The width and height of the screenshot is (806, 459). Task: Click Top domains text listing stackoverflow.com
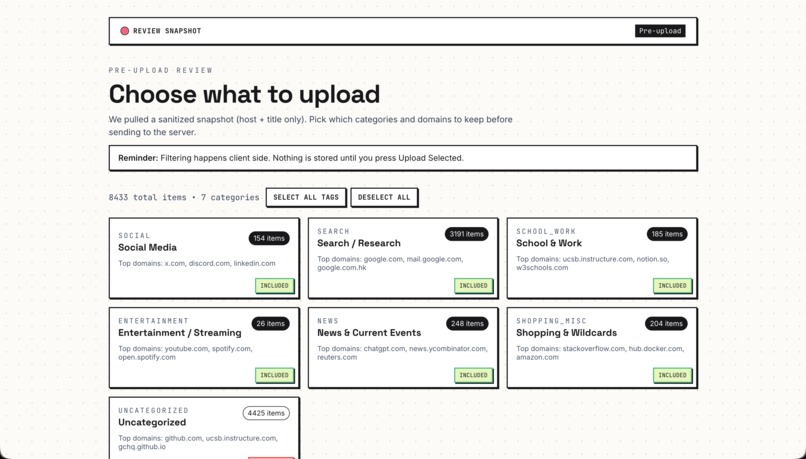click(x=600, y=353)
